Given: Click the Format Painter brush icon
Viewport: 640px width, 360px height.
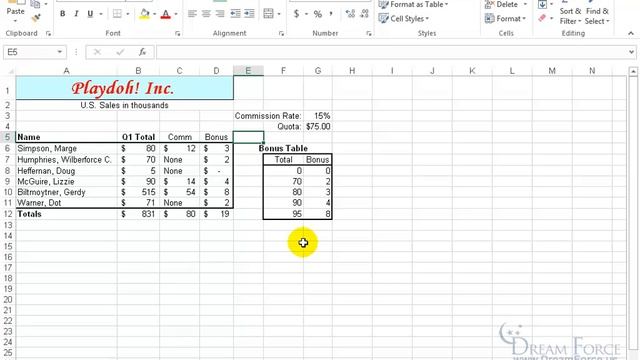Looking at the screenshot, I should tap(36, 17).
